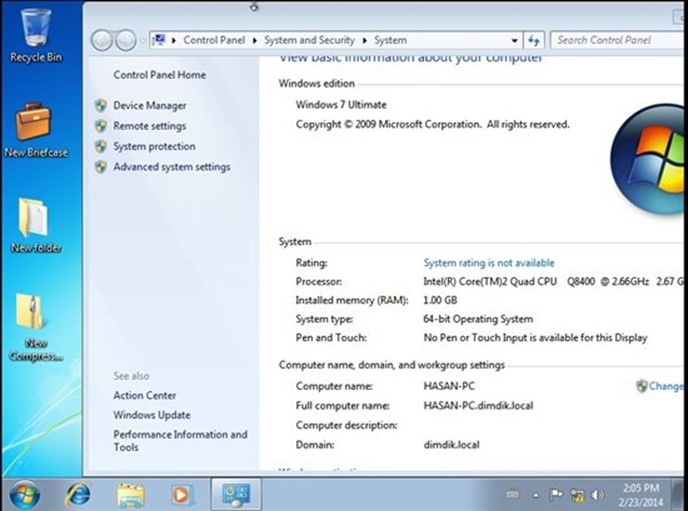Viewport: 688px width, 511px height.
Task: Open Action Center under See also
Action: [144, 395]
